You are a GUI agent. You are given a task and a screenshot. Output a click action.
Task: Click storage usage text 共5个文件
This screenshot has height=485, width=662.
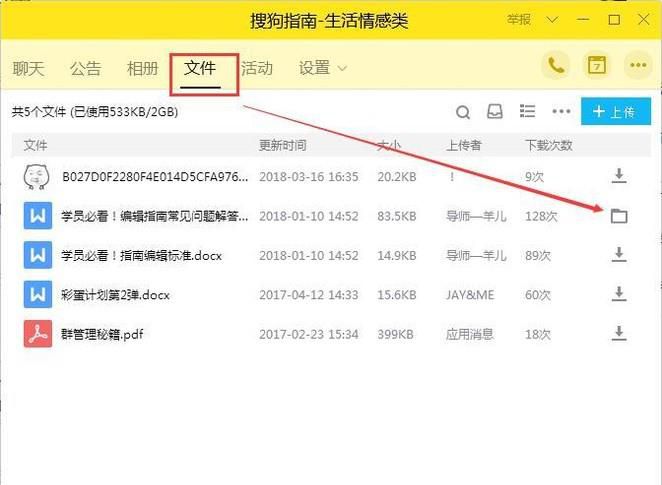[x=95, y=112]
